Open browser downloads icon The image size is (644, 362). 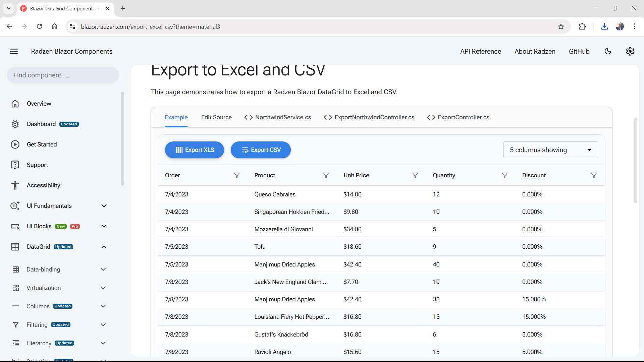[x=604, y=26]
